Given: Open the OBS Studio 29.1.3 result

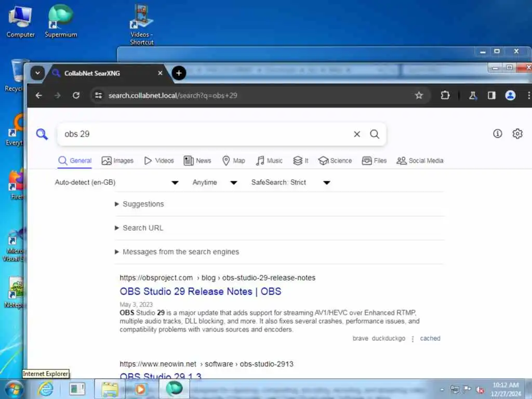Looking at the screenshot, I should [x=161, y=376].
